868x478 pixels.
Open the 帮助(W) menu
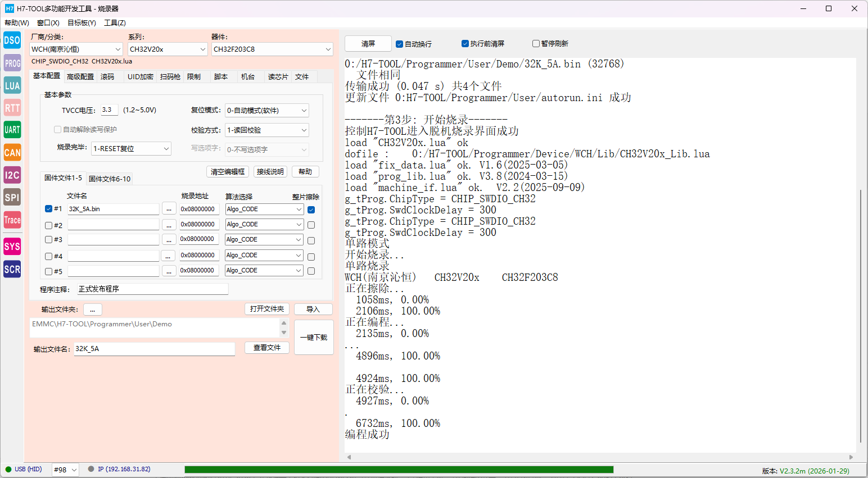[17, 23]
